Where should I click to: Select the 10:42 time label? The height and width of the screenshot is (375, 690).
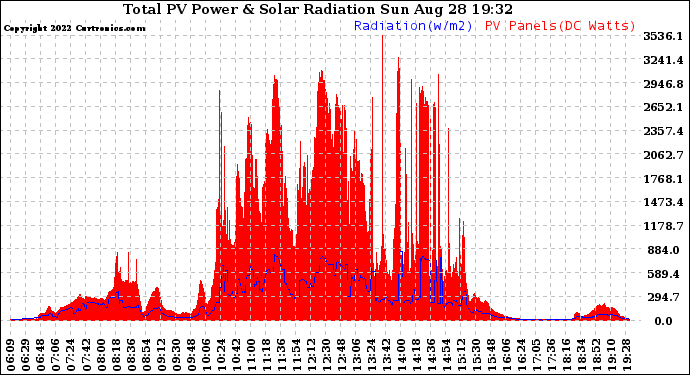click(236, 355)
